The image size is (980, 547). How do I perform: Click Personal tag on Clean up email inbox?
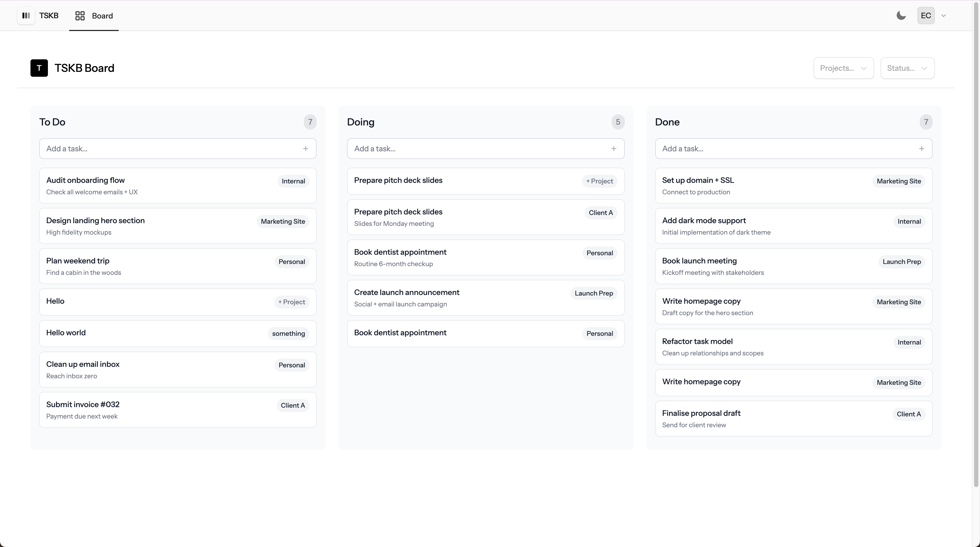[x=291, y=365]
